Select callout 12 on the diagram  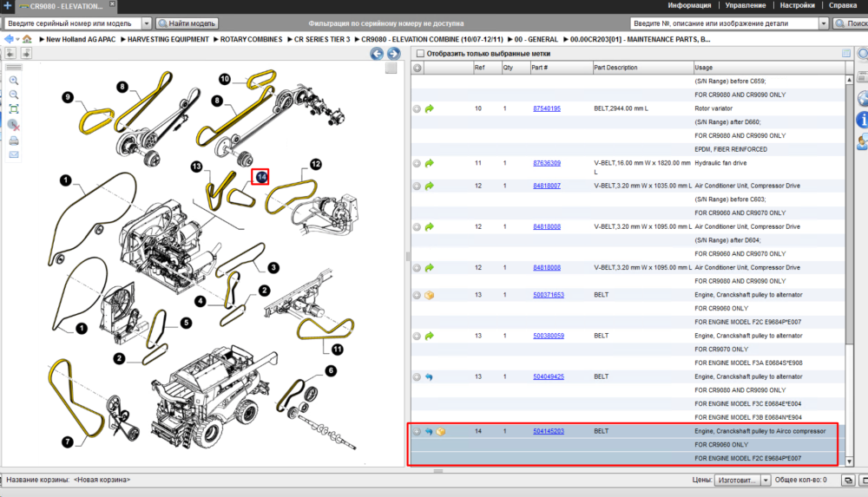(316, 165)
